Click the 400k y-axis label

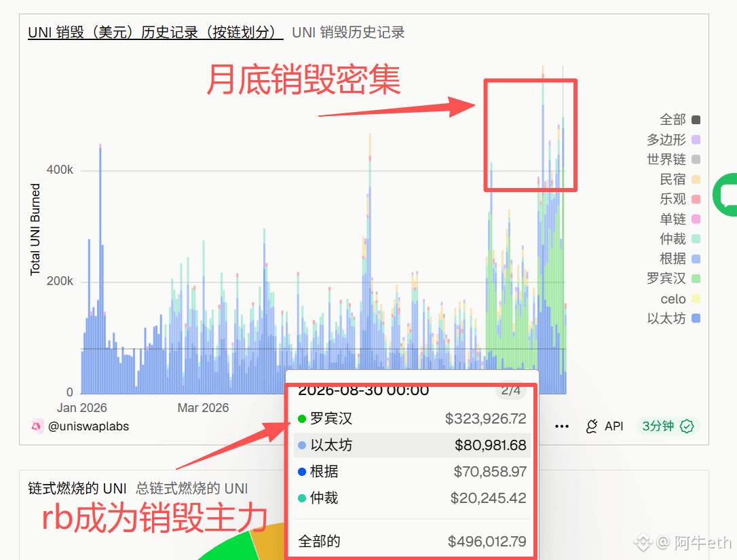tap(60, 170)
